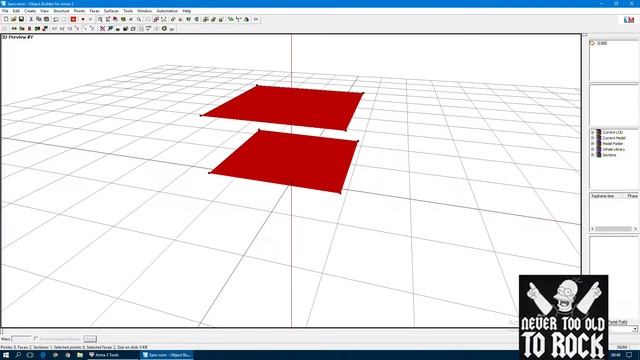The width and height of the screenshot is (640, 360).
Task: Click the horizontal scrollbar under Keyframe panel
Action: pos(613,229)
